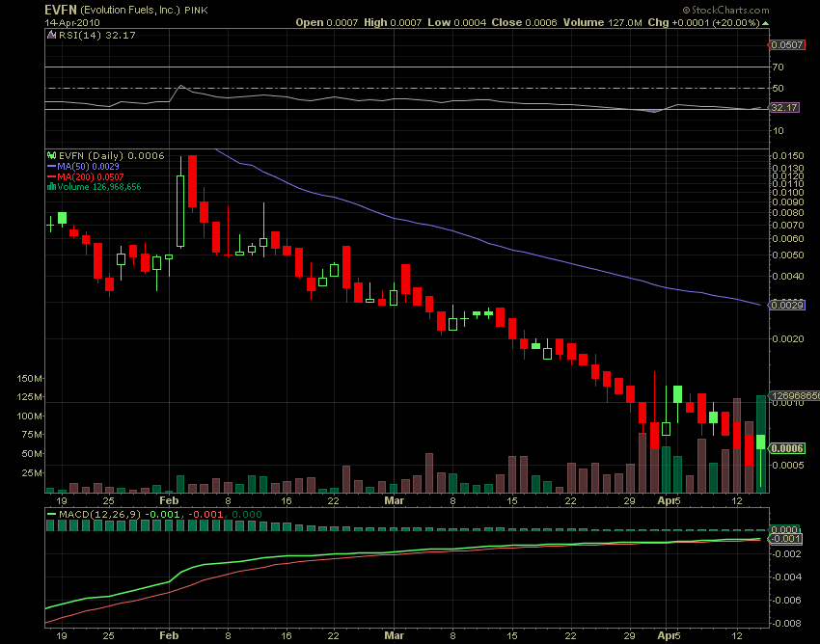
Task: Click the 29 date label under the volume bars
Action: 629,500
